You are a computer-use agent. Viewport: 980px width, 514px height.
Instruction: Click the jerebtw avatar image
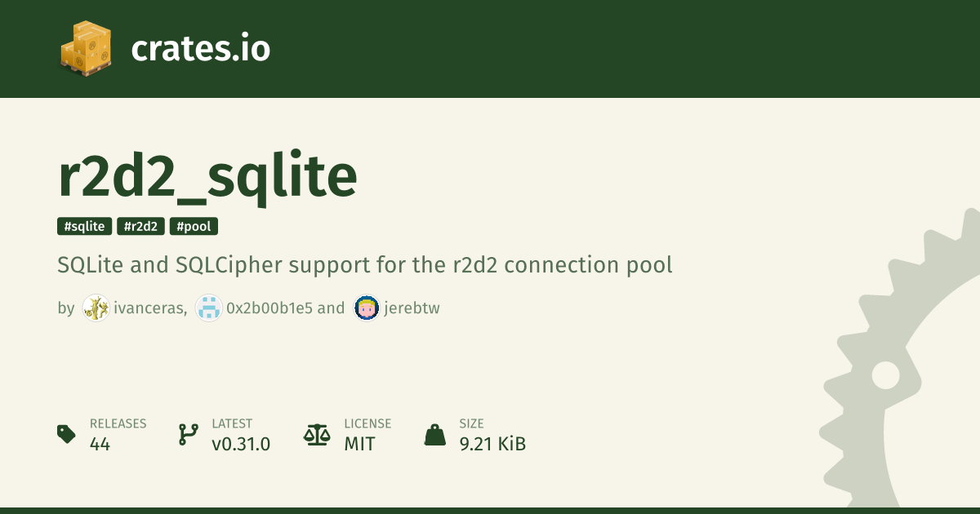coord(367,308)
